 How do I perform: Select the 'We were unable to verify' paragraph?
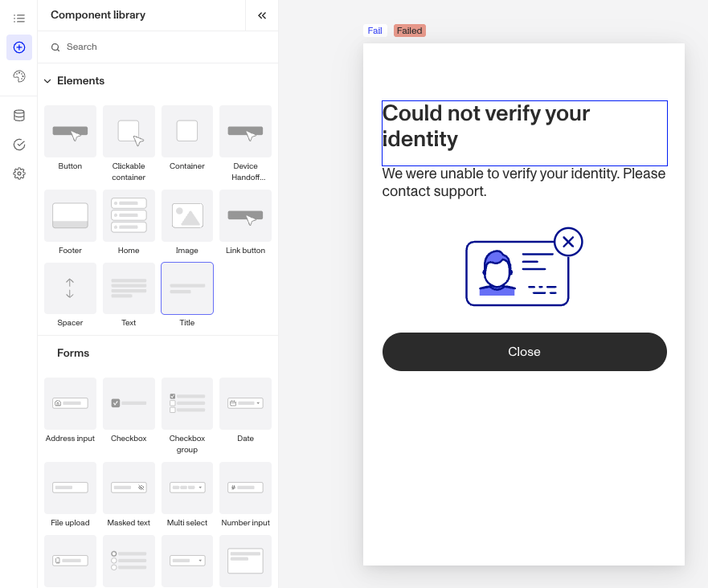pyautogui.click(x=524, y=182)
